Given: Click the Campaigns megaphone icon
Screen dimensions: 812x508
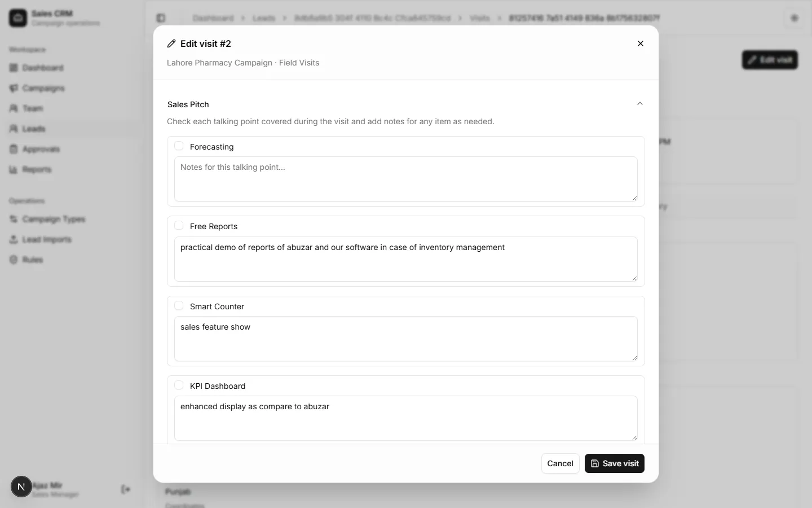Looking at the screenshot, I should coord(14,88).
